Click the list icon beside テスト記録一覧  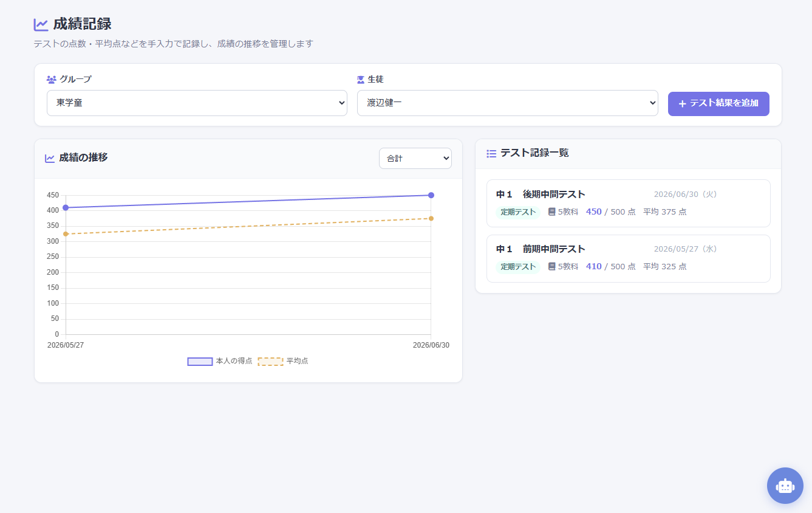click(x=491, y=153)
